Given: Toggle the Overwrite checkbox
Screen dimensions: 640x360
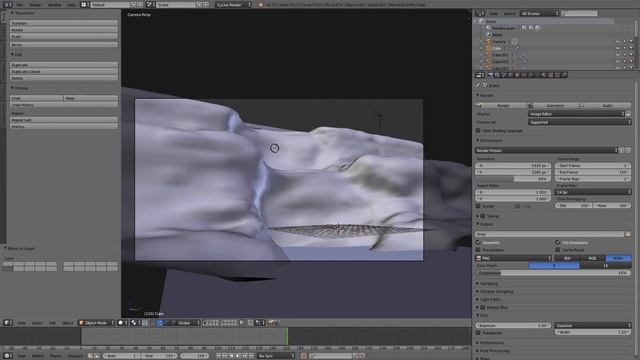Looking at the screenshot, I should pyautogui.click(x=478, y=242).
